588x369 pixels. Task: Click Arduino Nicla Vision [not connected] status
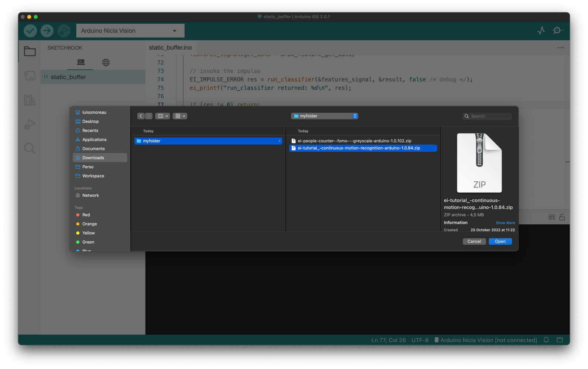pyautogui.click(x=486, y=340)
